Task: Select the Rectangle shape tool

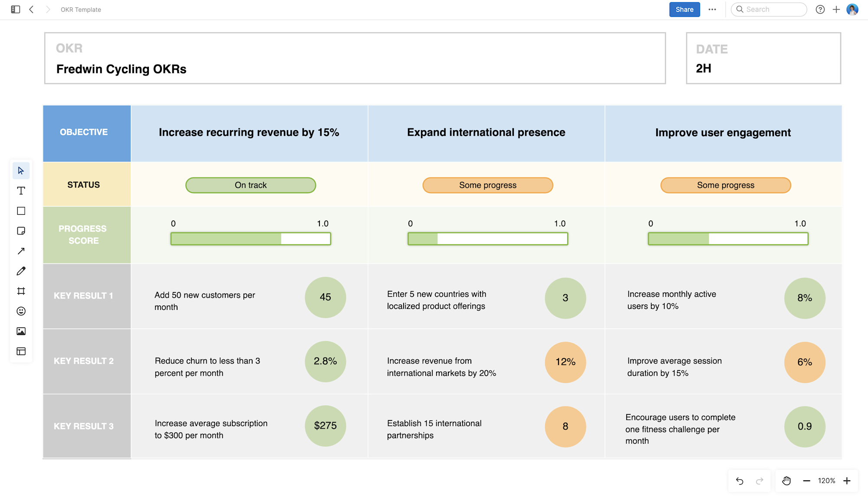Action: (21, 211)
